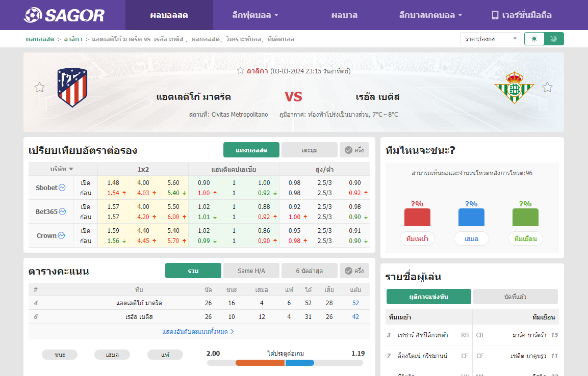Click points value 42
This screenshot has width=588, height=376.
pyautogui.click(x=355, y=317)
